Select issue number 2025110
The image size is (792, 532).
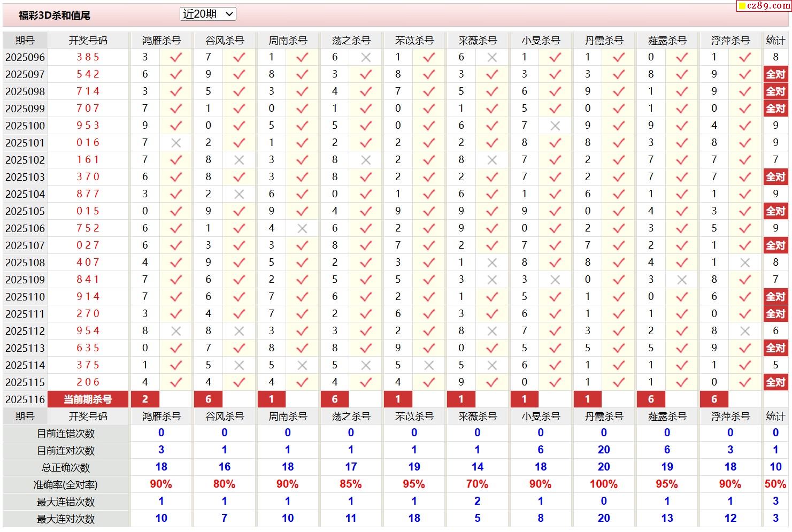coord(25,297)
